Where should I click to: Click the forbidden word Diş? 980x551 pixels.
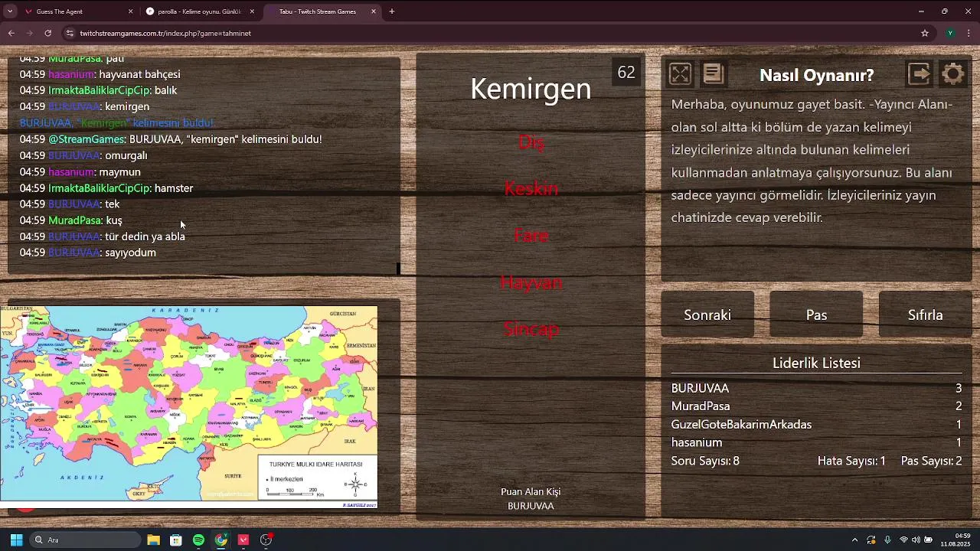531,142
